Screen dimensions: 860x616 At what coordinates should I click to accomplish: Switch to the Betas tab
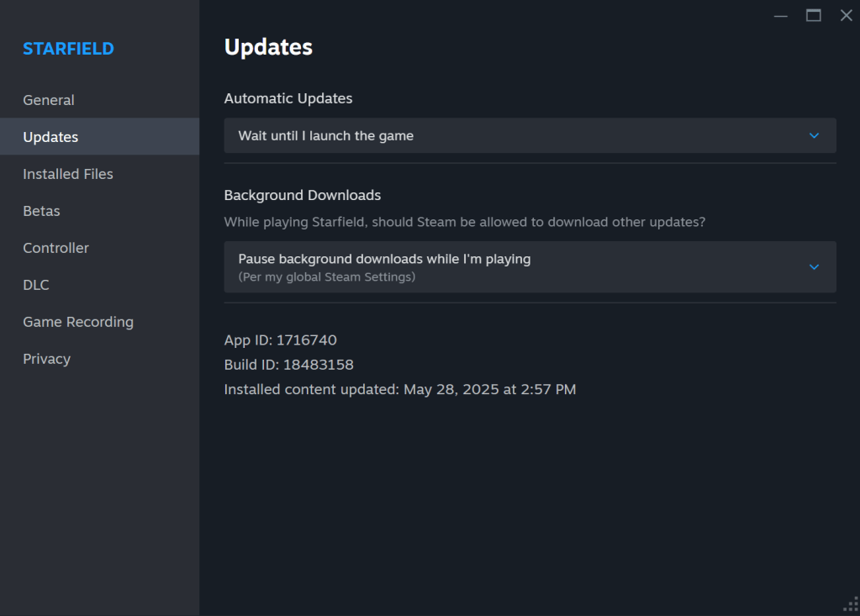pos(41,211)
